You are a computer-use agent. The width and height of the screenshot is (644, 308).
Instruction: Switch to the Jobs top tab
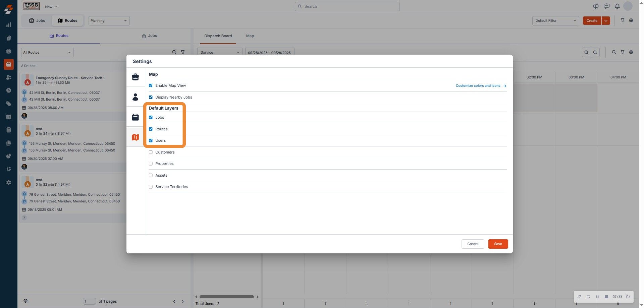(x=37, y=20)
